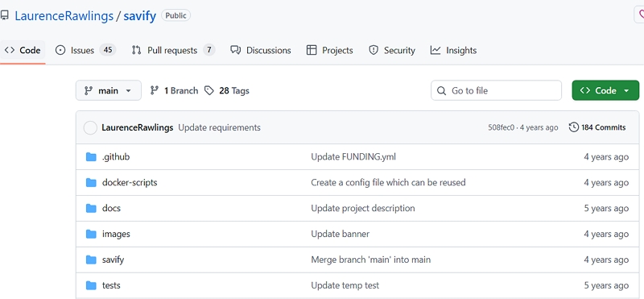Click the 5 years ago date for tests
Viewport: 644px width, 299px height.
pyautogui.click(x=606, y=285)
